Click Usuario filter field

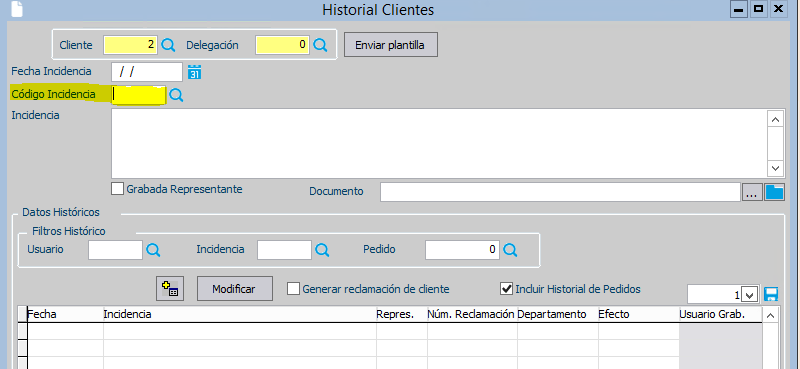[115, 250]
